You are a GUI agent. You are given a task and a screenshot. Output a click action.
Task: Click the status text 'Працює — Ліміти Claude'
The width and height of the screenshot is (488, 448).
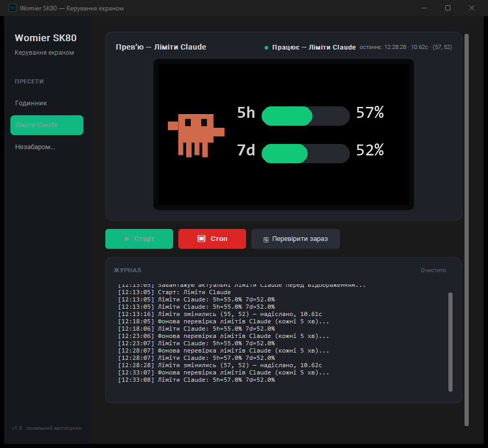(314, 47)
